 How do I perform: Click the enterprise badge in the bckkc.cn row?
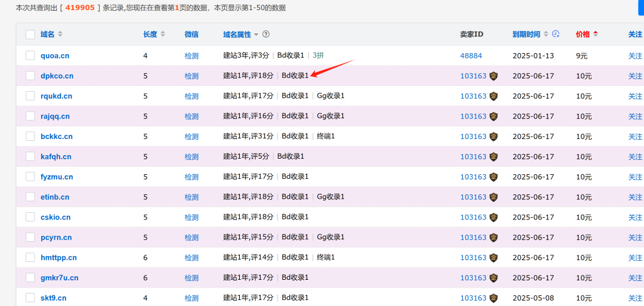494,137
